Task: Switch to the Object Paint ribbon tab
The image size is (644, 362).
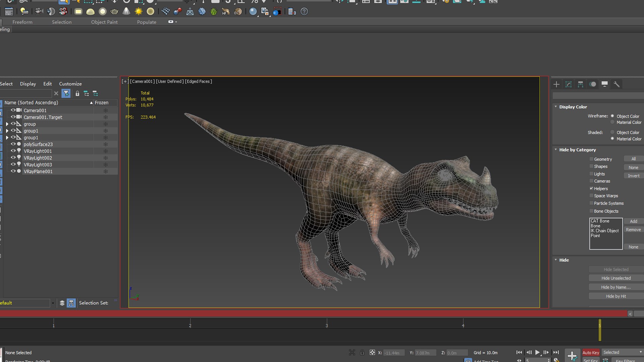Action: click(104, 22)
